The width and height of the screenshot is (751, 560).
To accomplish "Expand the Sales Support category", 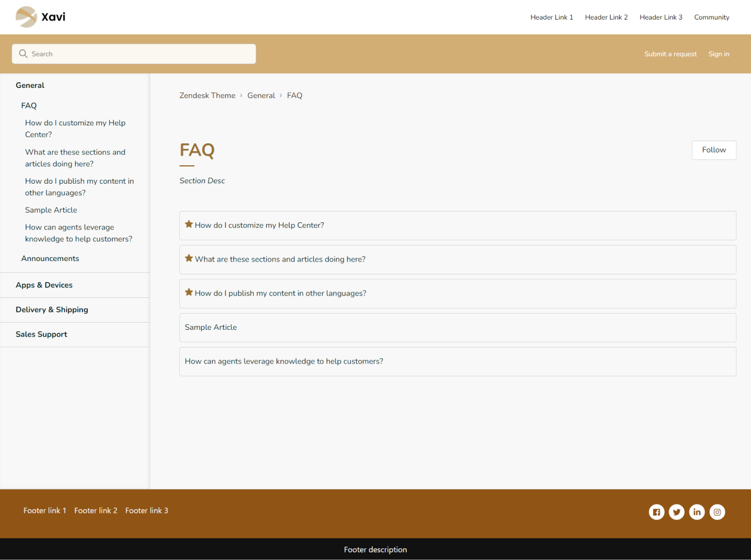I will coord(41,334).
